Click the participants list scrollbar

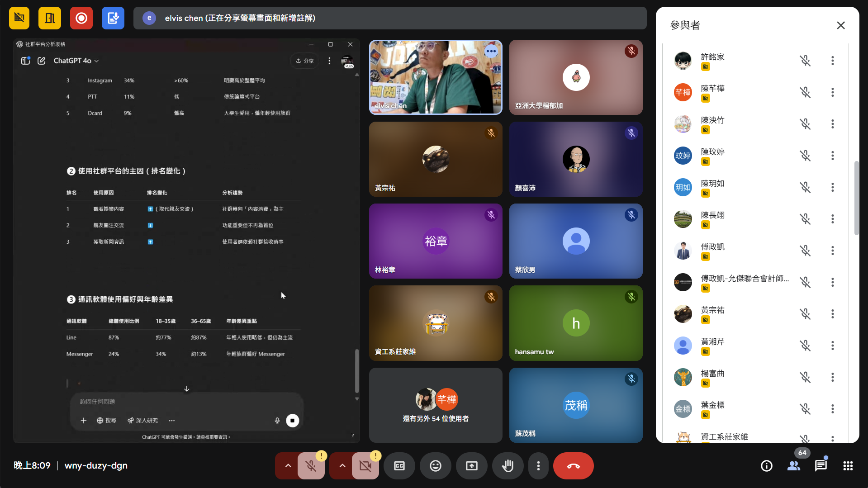(x=856, y=198)
